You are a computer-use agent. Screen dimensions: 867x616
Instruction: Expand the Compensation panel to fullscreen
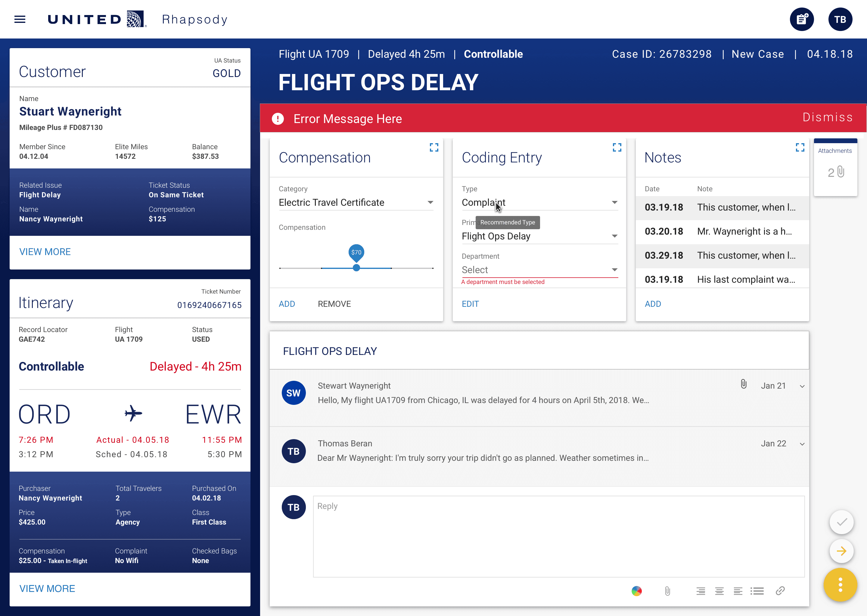pyautogui.click(x=434, y=147)
